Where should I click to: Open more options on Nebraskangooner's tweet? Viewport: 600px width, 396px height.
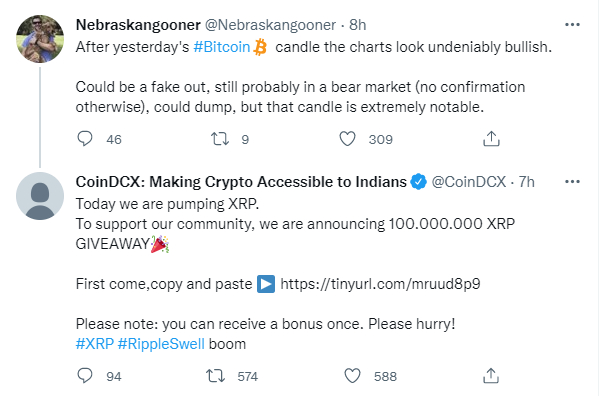click(x=572, y=25)
